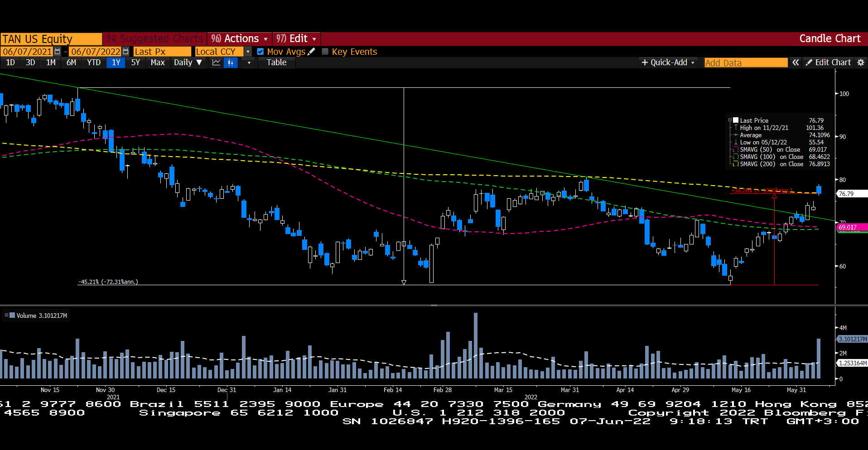Click the start date 06/07/2021 field

(27, 52)
